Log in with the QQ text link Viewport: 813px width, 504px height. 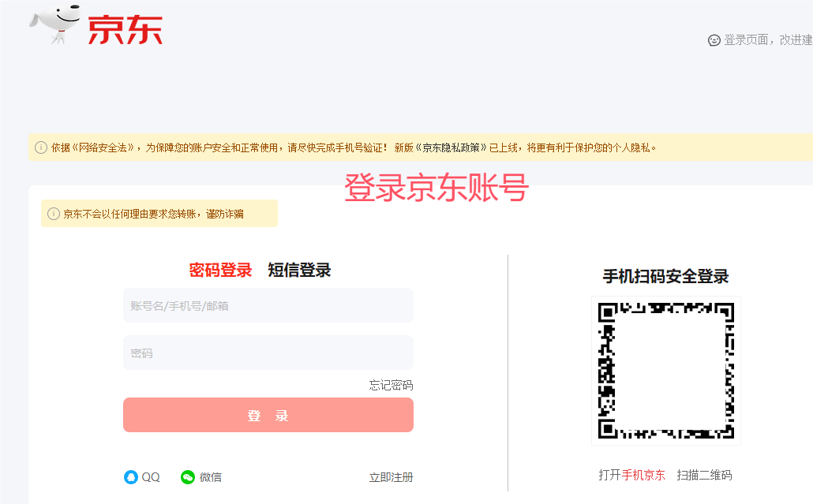point(151,477)
